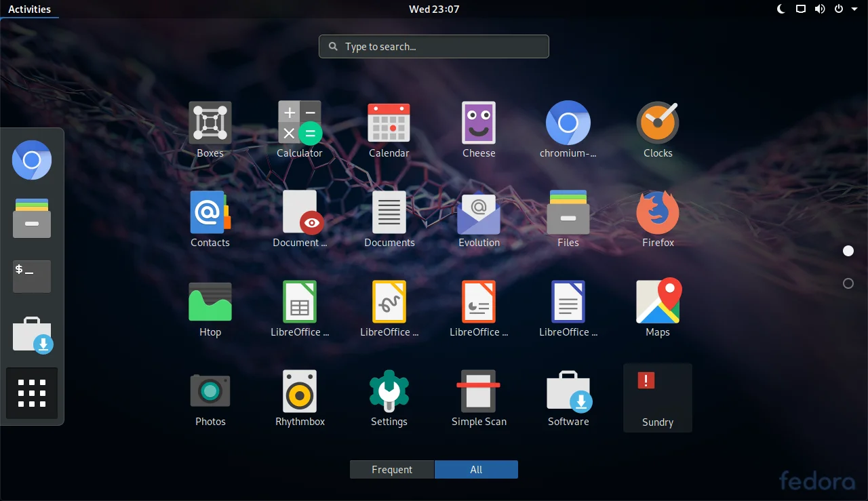Click the Activities button in the top bar
Image resolution: width=868 pixels, height=501 pixels.
(29, 9)
